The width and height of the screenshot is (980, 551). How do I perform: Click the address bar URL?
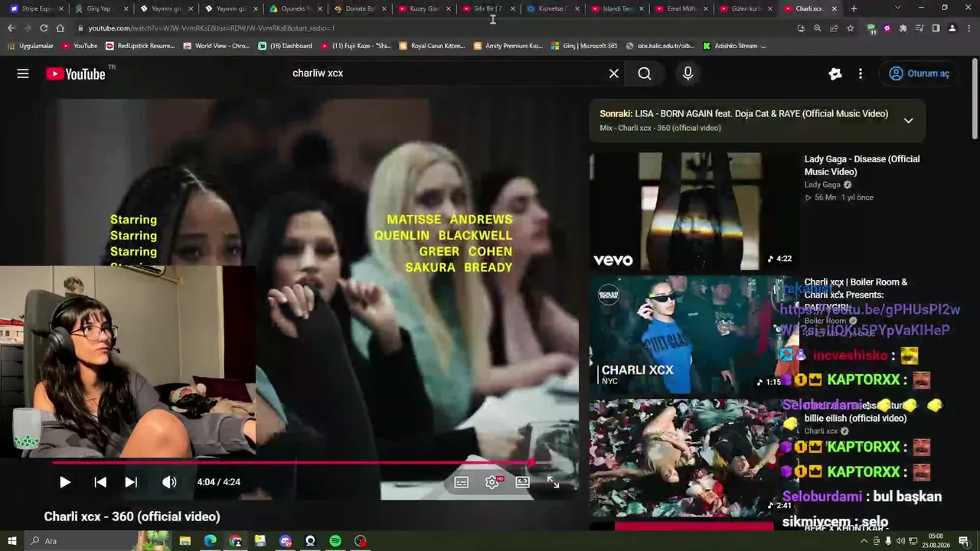click(211, 28)
